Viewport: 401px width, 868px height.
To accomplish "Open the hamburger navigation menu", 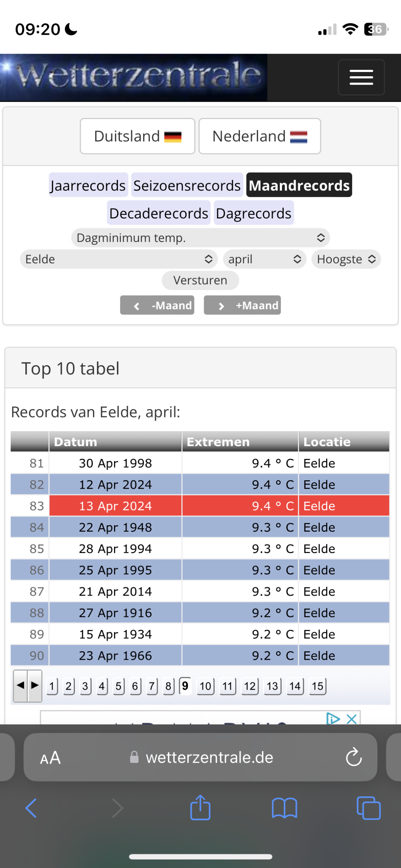I will (361, 77).
